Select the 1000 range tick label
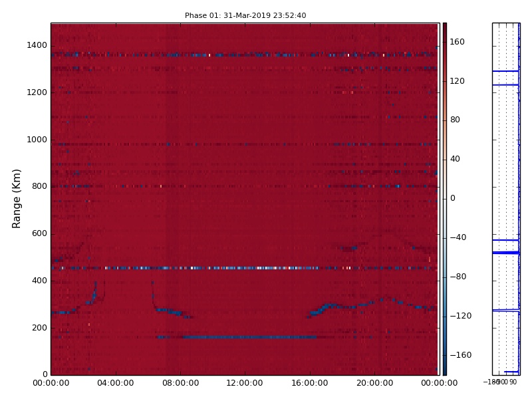The height and width of the screenshot is (399, 532). [37, 140]
